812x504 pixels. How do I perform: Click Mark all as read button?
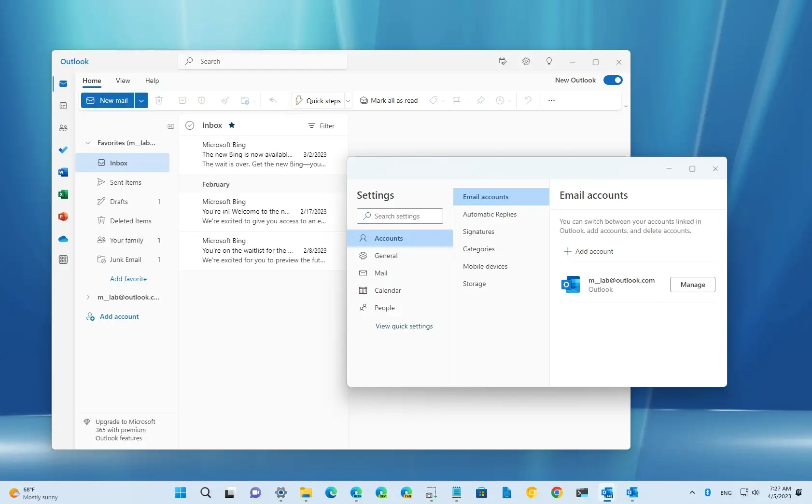[x=389, y=100]
